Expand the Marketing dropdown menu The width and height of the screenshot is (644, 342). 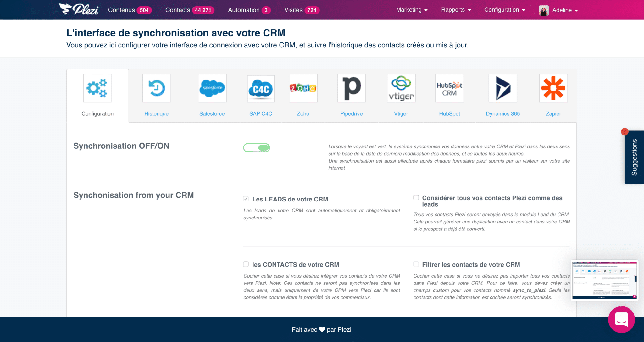tap(412, 10)
